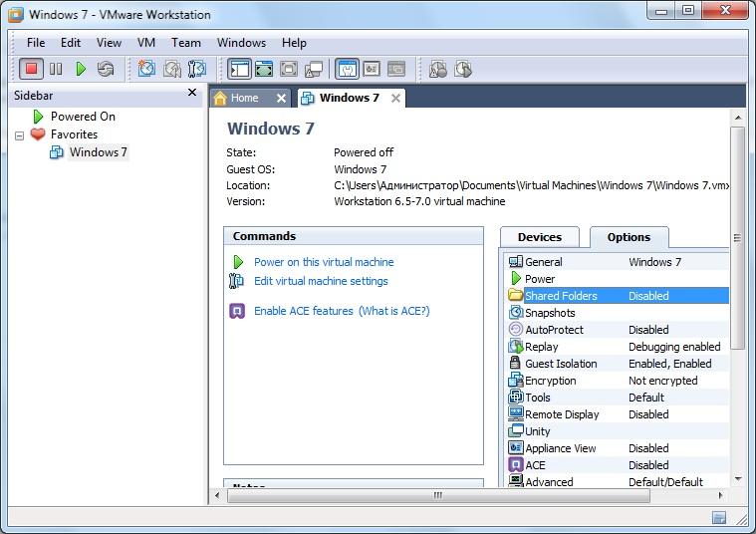Close the Sidebar panel
This screenshot has width=756, height=534.
click(x=192, y=93)
